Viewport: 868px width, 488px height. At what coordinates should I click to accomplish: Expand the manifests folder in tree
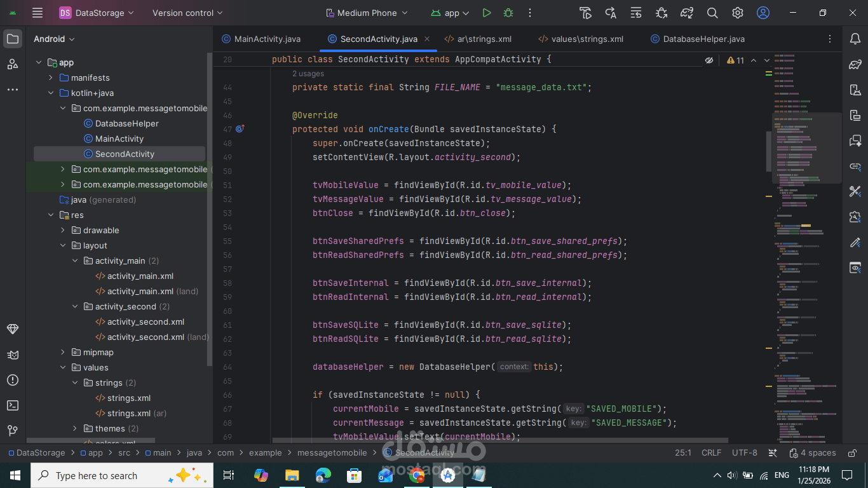pyautogui.click(x=51, y=78)
